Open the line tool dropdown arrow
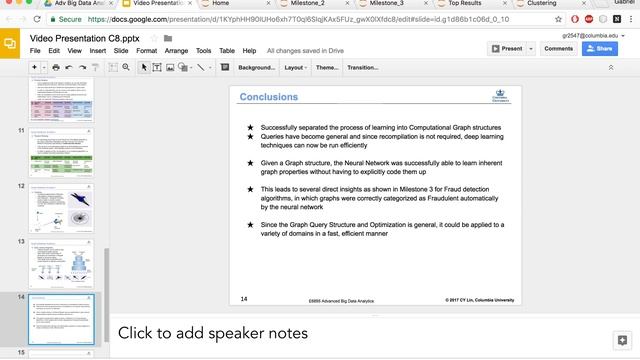Image resolution: width=640 pixels, height=360 pixels. pos(210,68)
